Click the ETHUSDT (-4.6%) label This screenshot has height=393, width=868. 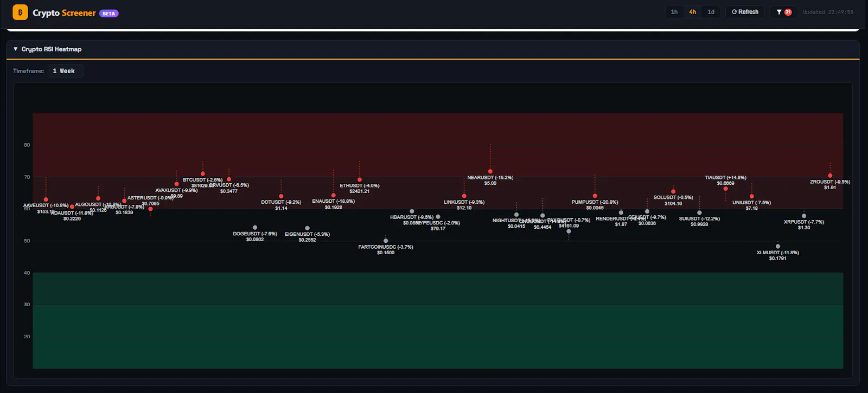coord(360,186)
